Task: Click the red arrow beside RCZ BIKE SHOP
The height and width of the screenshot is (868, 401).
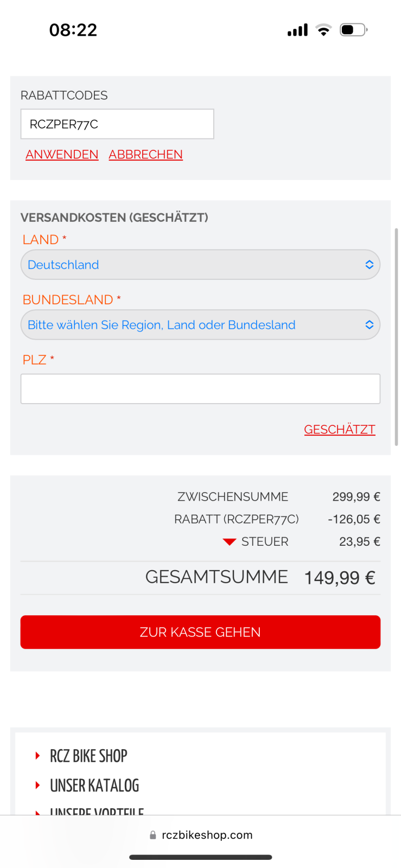Action: pos(37,756)
